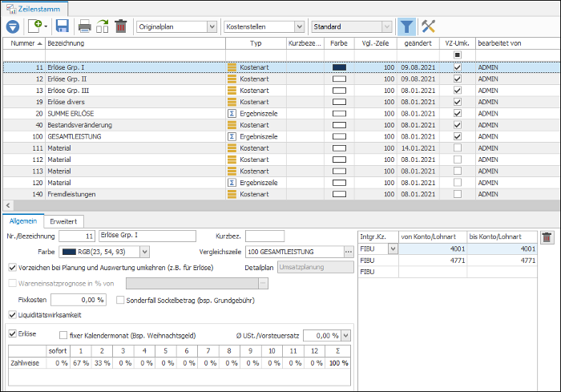Click the dark blue Farbe swatch in row 11
This screenshot has width=561, height=392.
click(339, 67)
